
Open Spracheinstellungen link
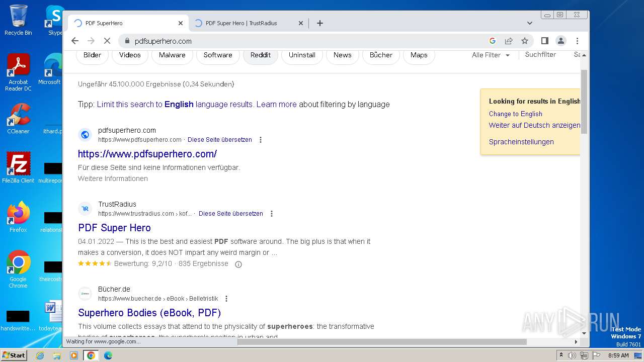pyautogui.click(x=521, y=142)
